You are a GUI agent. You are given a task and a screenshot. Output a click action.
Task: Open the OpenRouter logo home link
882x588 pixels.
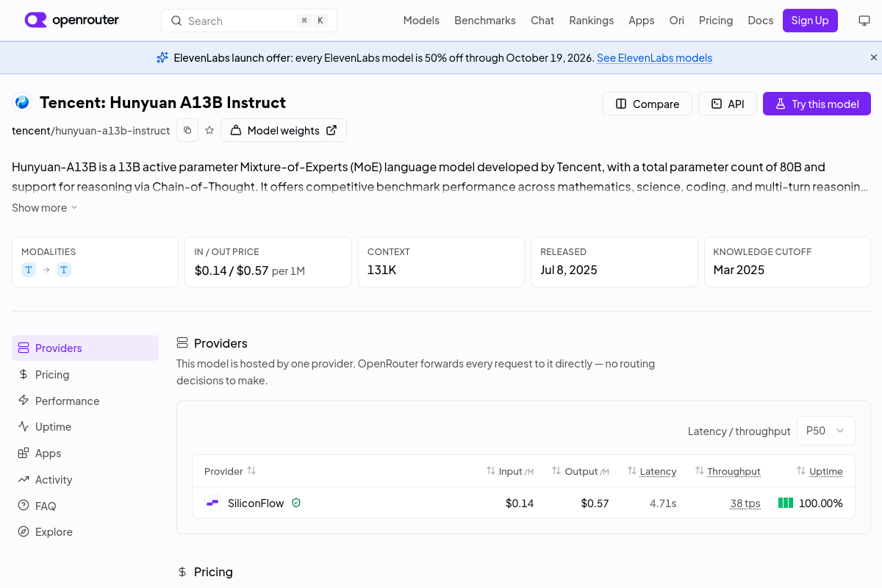(x=71, y=21)
